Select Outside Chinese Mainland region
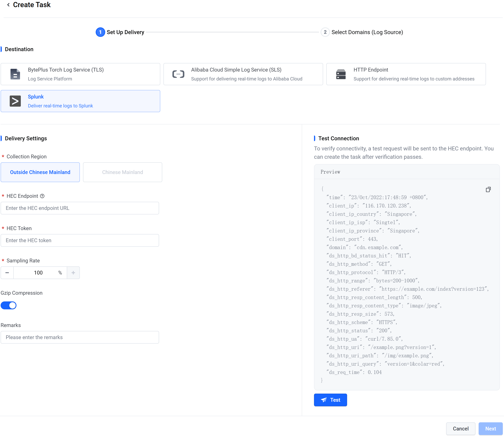Viewport: 504px width, 436px height. [x=40, y=172]
